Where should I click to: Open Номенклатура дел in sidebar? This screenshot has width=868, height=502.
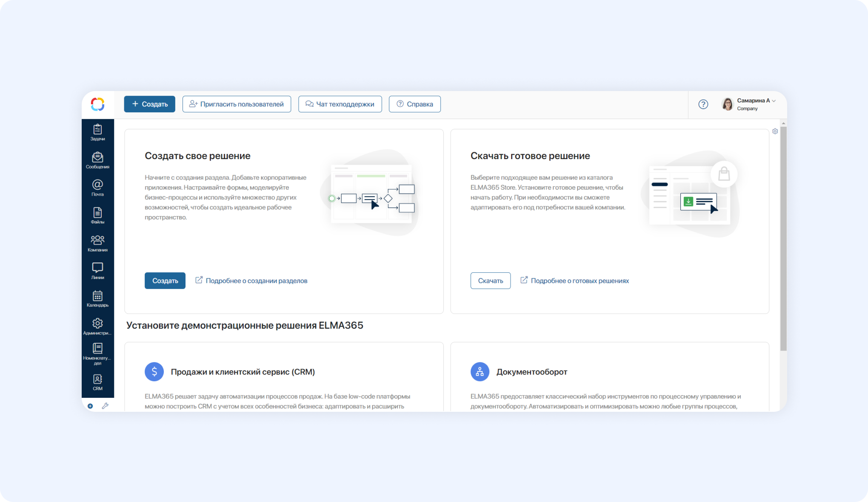point(97,354)
